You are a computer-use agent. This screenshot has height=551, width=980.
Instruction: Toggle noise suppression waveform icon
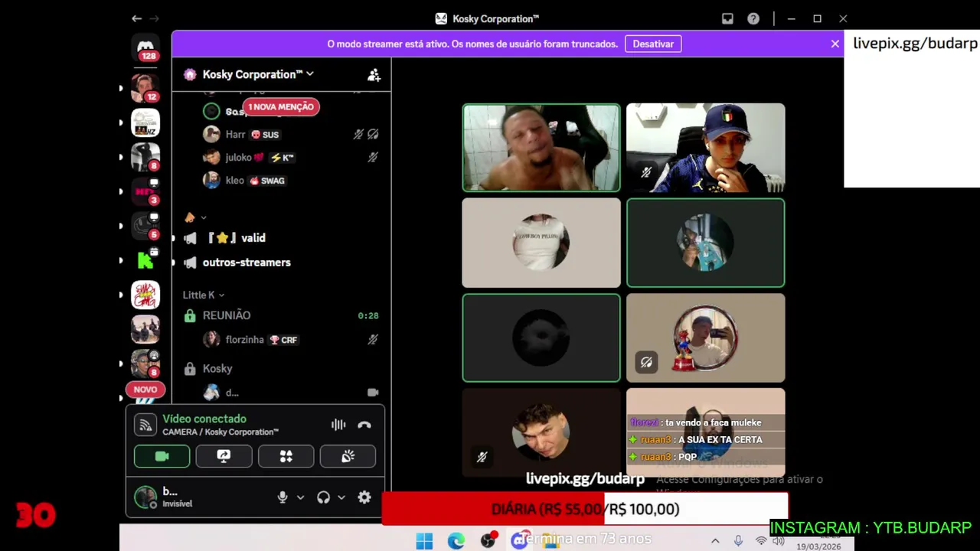pos(338,425)
